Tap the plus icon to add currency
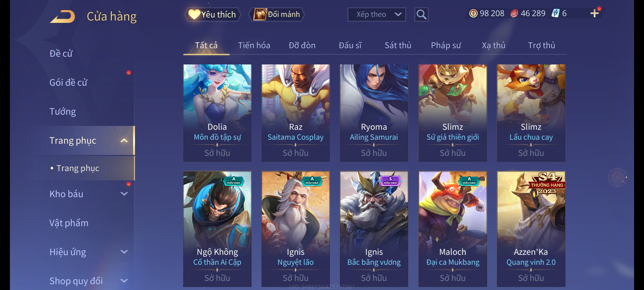 tap(595, 13)
